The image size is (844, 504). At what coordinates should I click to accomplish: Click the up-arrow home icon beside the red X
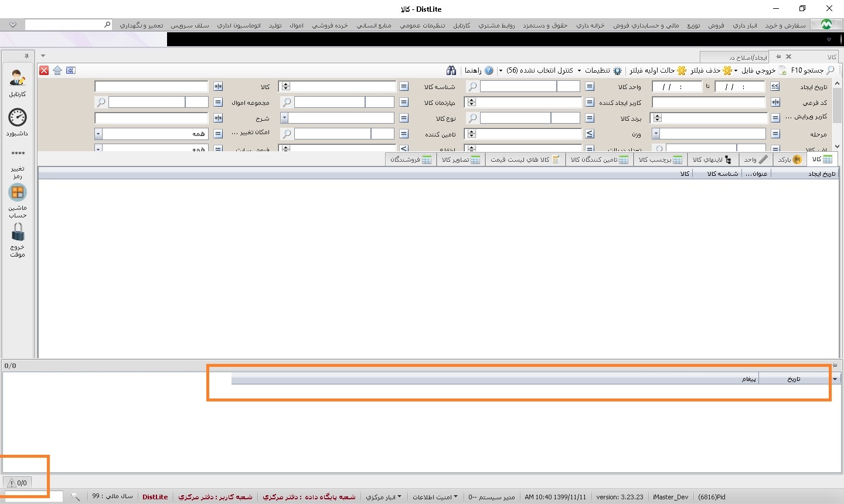click(x=57, y=70)
